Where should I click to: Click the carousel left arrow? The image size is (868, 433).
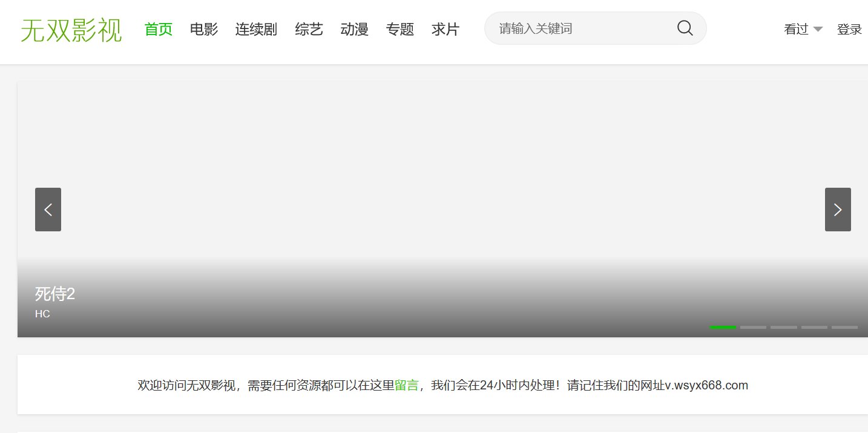pyautogui.click(x=48, y=210)
